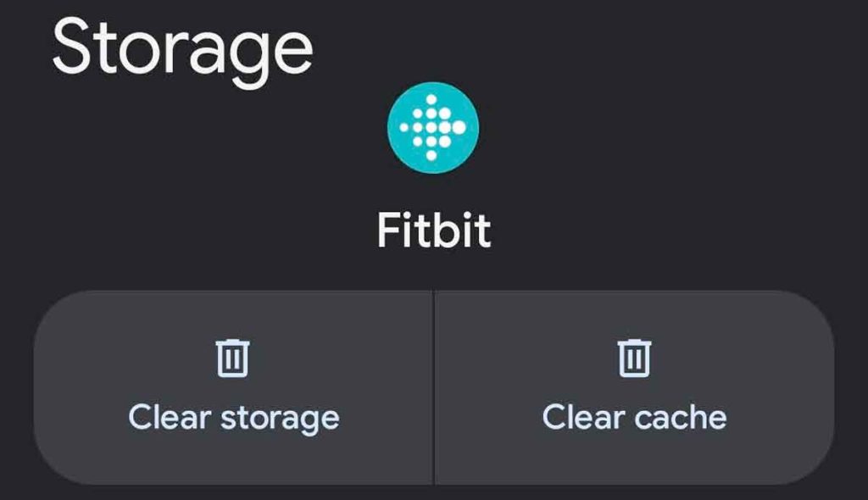
Task: Tap the left half of the rounded button panel
Action: coord(233,388)
